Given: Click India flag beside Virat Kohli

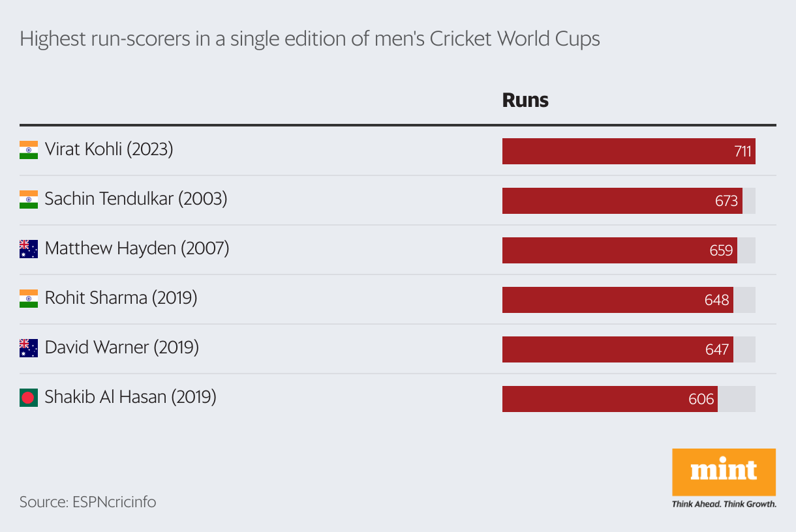Looking at the screenshot, I should 29,150.
